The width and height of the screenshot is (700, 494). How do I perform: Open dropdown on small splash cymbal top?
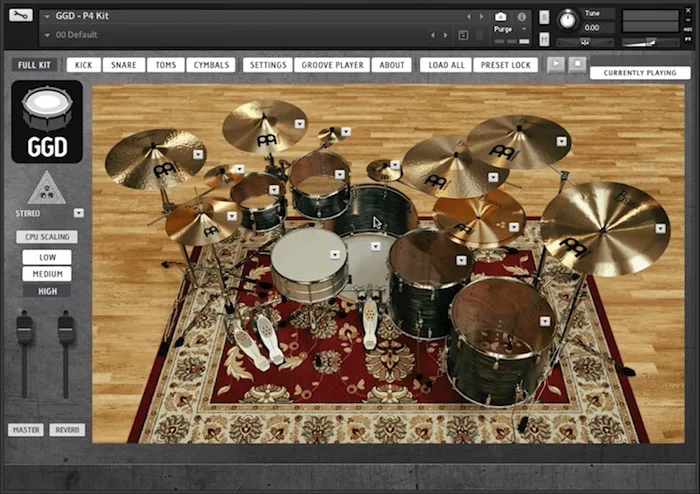pos(346,131)
